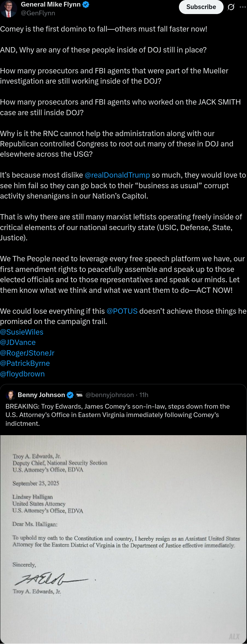Select the @floydbrown mention
The width and height of the screenshot is (247, 644).
coord(22,374)
